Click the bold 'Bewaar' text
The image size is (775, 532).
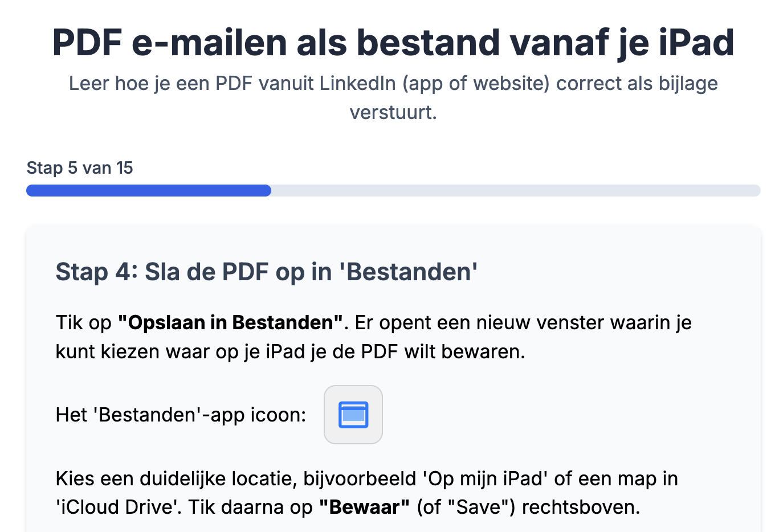tap(364, 507)
